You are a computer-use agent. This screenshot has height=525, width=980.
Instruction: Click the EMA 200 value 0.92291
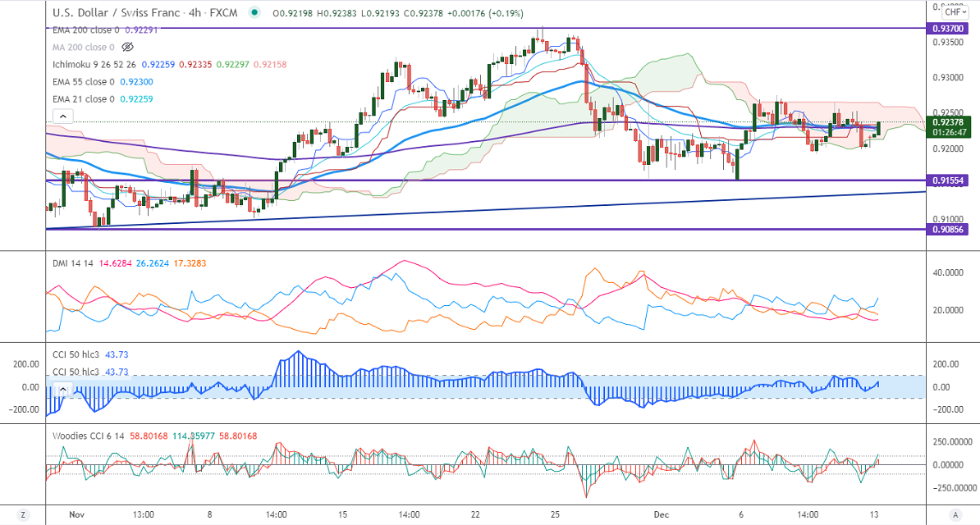coord(141,30)
